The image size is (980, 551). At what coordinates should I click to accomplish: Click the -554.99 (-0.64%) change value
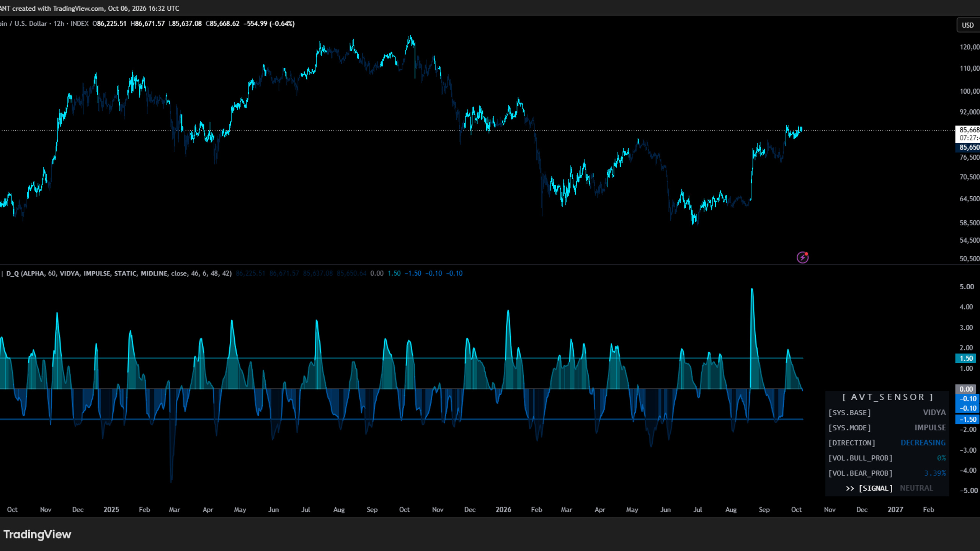(269, 24)
